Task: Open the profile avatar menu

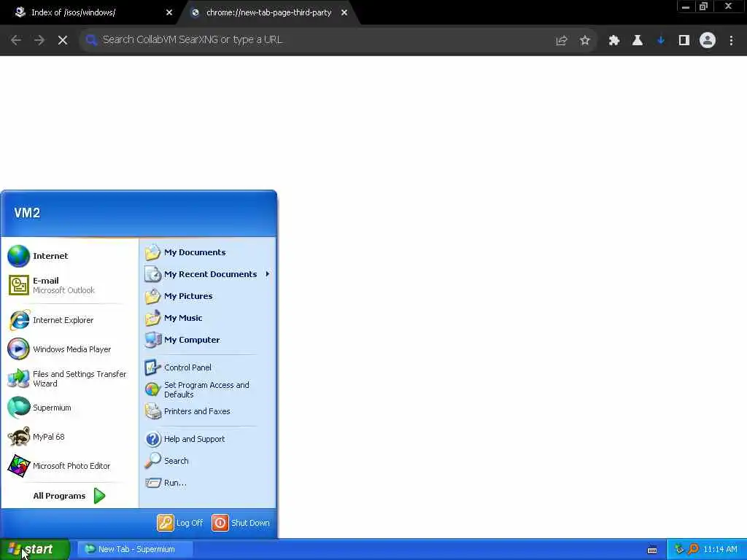Action: (708, 41)
